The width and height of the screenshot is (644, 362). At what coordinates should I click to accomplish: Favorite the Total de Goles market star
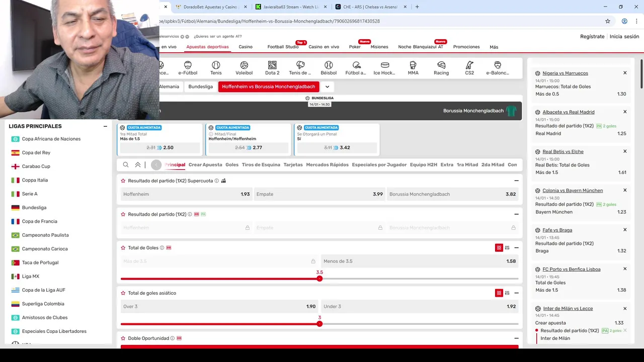point(123,248)
